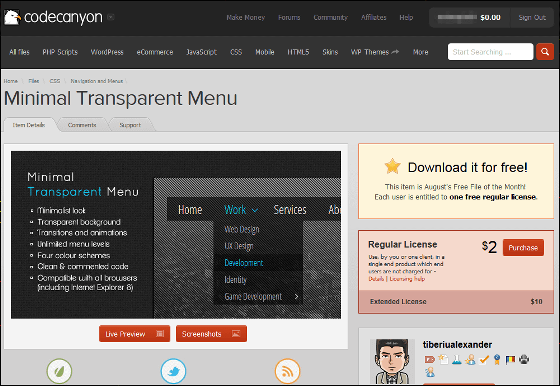Open the Licensing help link
This screenshot has width=560, height=386.
(407, 279)
